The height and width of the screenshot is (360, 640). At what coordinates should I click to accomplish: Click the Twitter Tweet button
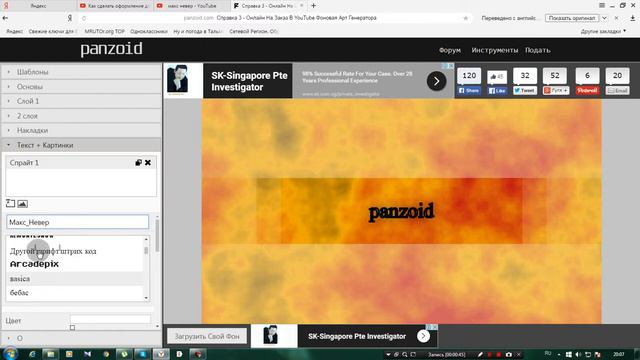(x=525, y=91)
